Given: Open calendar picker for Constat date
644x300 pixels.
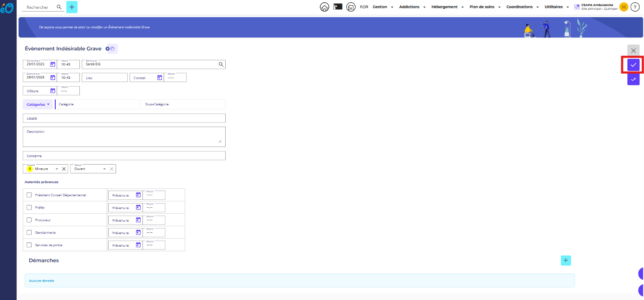Looking at the screenshot, I should tap(159, 77).
